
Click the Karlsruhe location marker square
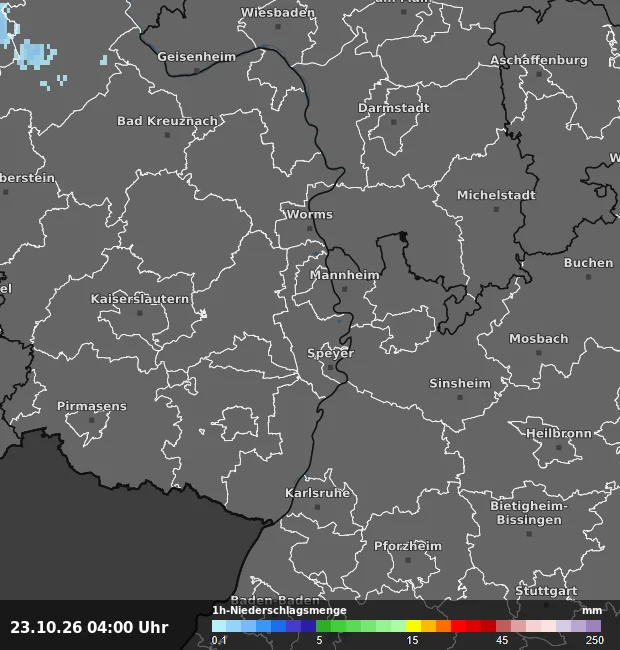coord(317,507)
